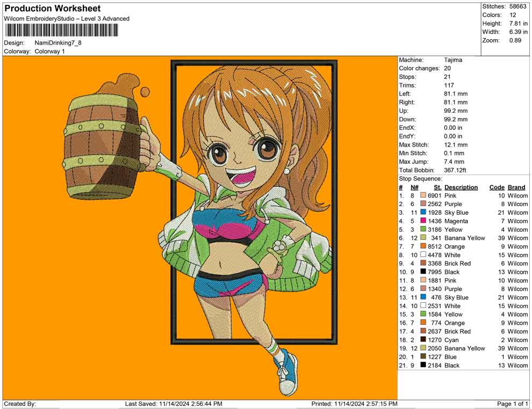Screen dimensions: 532x409
Task: Click the Max Stitch value 12.1 mm
Action: (456, 145)
